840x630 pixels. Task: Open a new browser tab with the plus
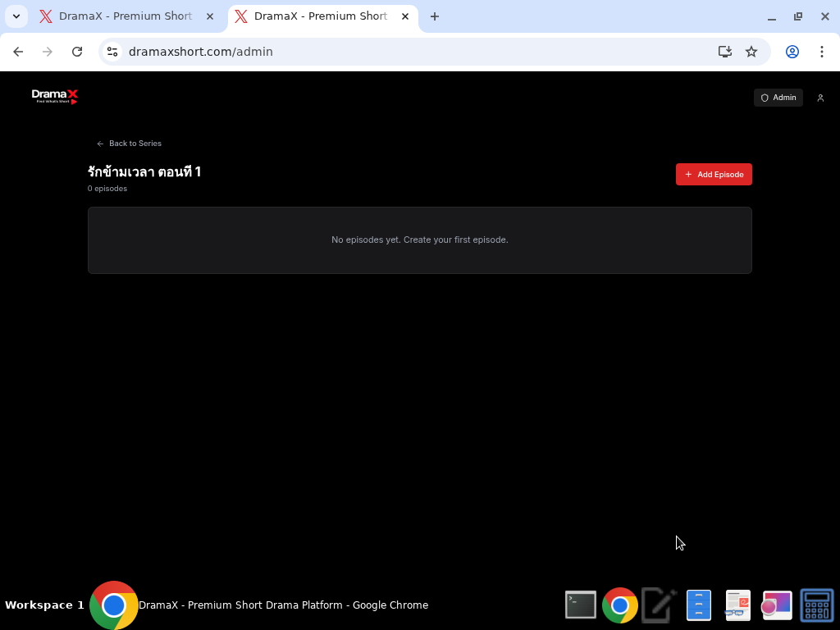point(434,16)
